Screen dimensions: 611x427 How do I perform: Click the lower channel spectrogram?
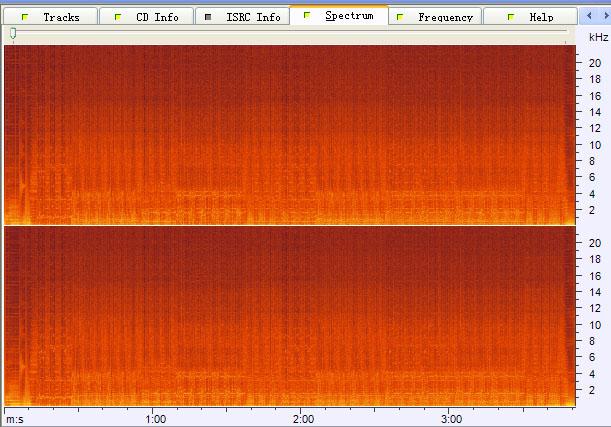point(290,316)
